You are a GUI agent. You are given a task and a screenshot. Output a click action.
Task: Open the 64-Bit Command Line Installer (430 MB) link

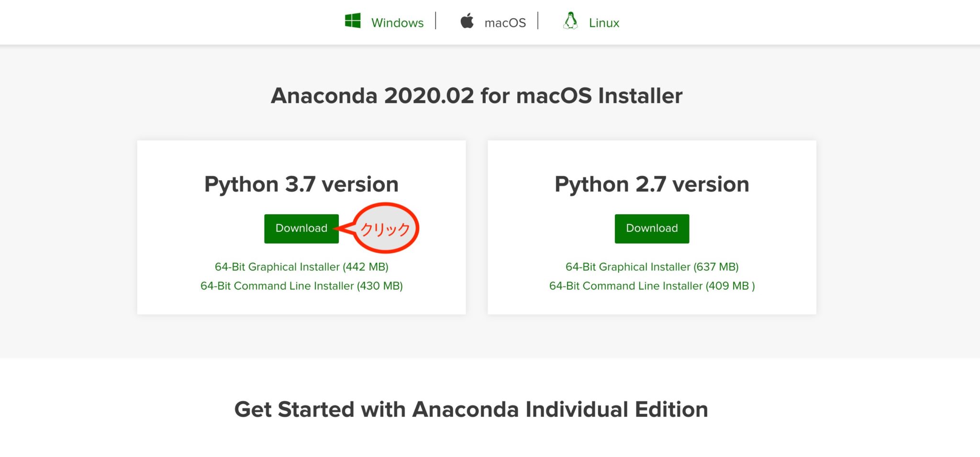[x=301, y=286]
